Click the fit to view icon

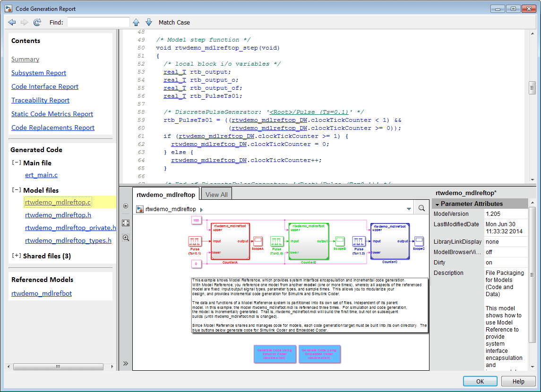point(126,222)
